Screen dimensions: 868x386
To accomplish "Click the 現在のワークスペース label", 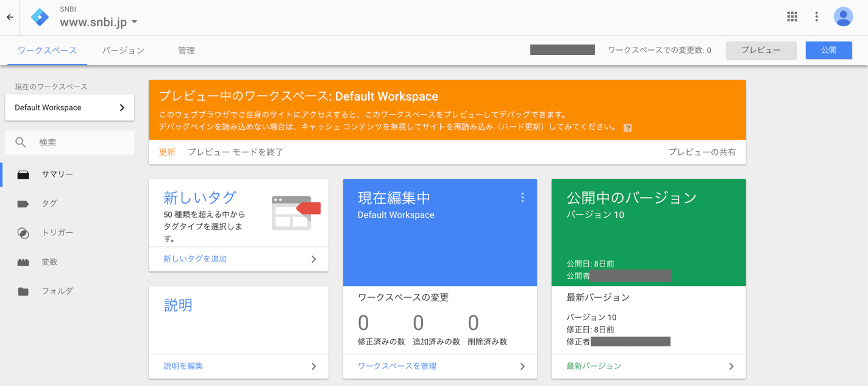I will coord(51,87).
